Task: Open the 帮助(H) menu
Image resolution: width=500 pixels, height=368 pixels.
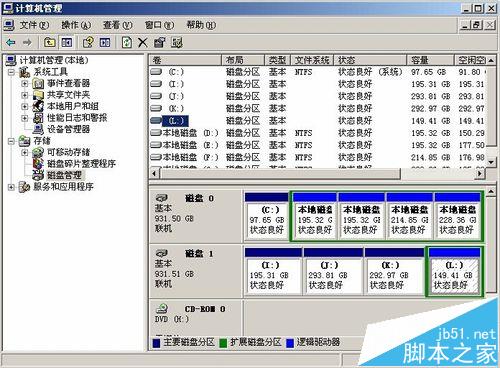Action: [201, 25]
